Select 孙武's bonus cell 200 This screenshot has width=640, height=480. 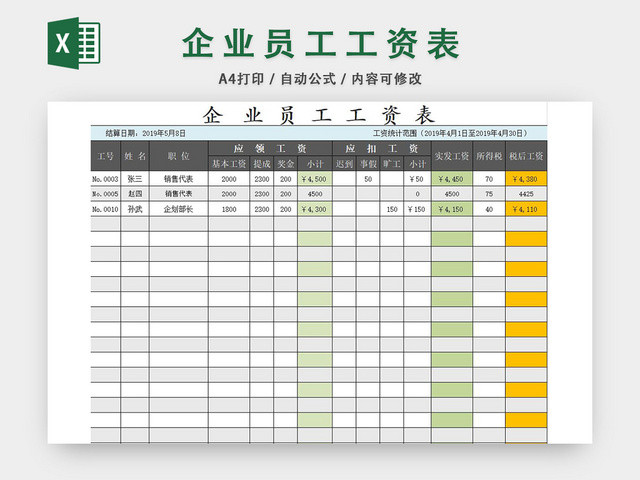285,209
